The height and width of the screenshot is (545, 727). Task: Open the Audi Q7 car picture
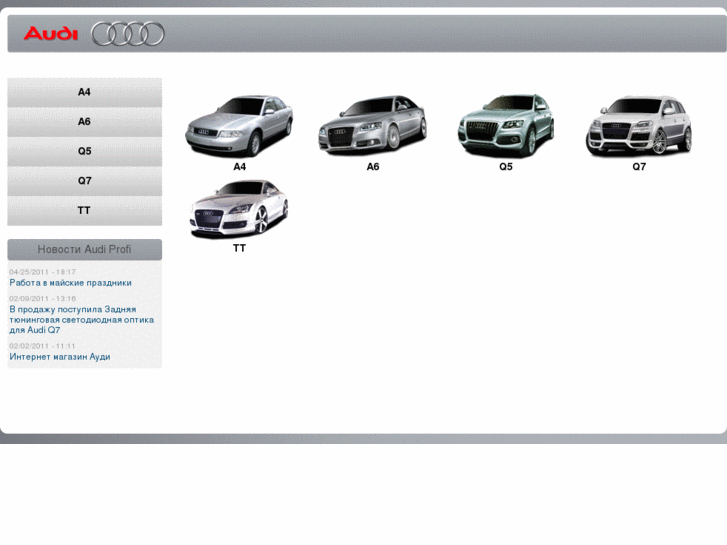(639, 126)
